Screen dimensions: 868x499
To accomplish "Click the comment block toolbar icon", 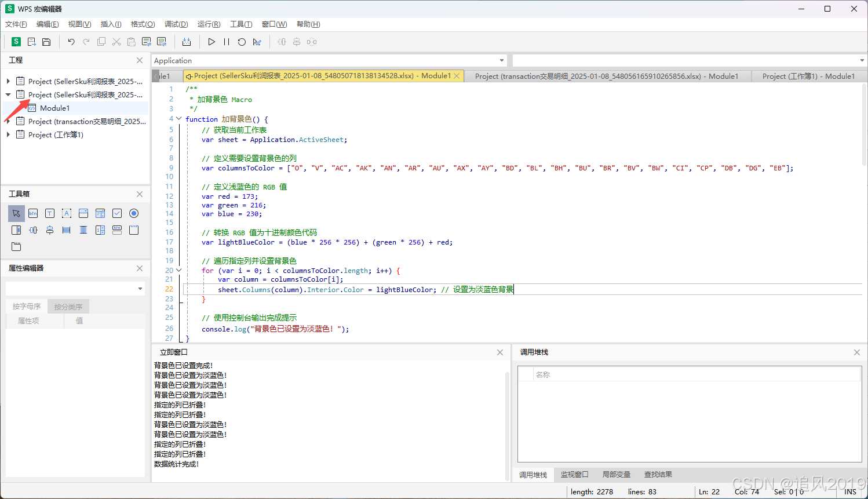I will (x=147, y=42).
